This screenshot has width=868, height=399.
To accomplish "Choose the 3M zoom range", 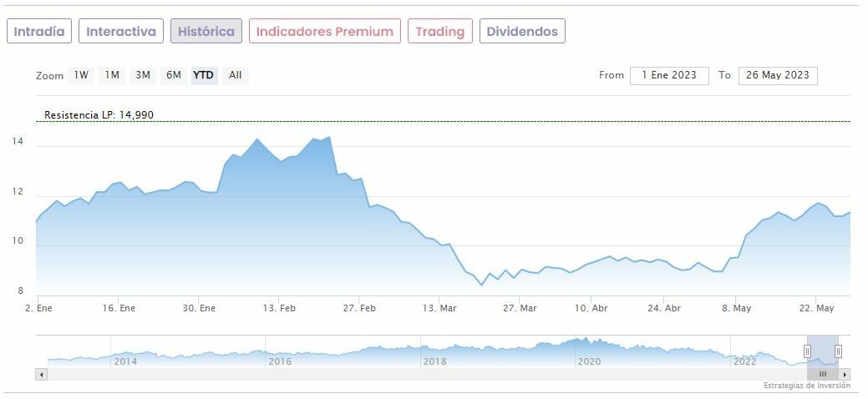I will click(143, 75).
